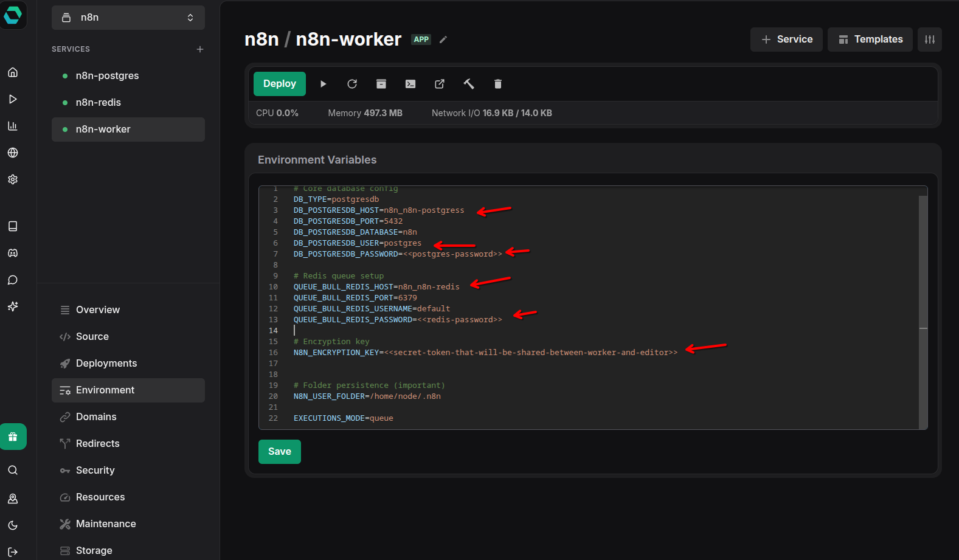Click the Easypanel logo icon
This screenshot has width=959, height=560.
point(13,15)
